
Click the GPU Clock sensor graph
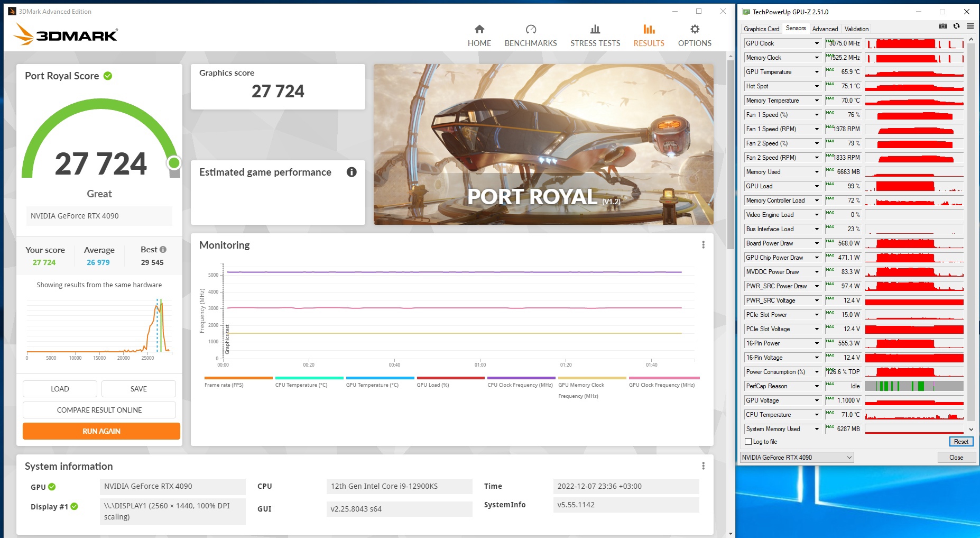914,43
